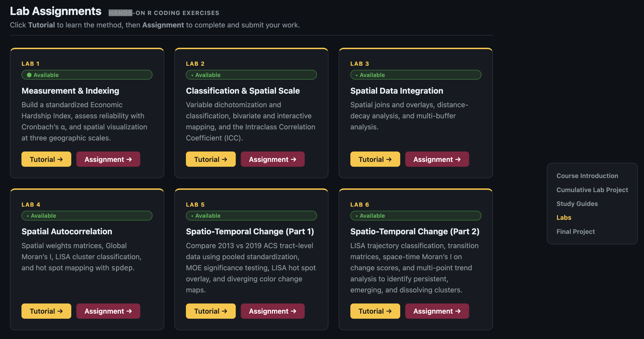
Task: Select Labs in the sidebar navigation
Action: click(564, 217)
